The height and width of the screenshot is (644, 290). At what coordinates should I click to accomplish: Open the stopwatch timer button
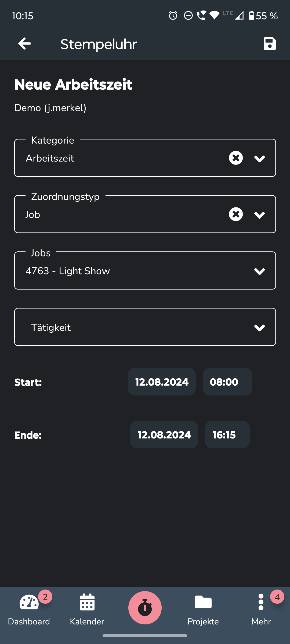(145, 608)
